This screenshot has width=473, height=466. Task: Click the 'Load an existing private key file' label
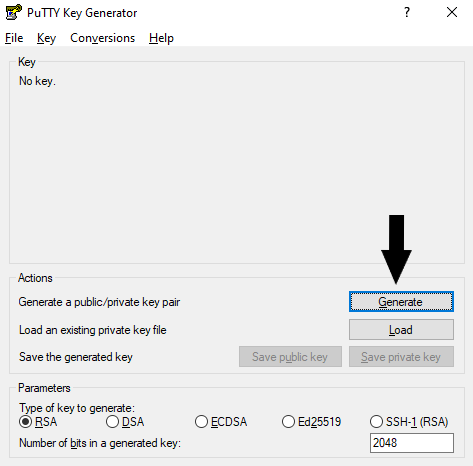click(x=93, y=330)
